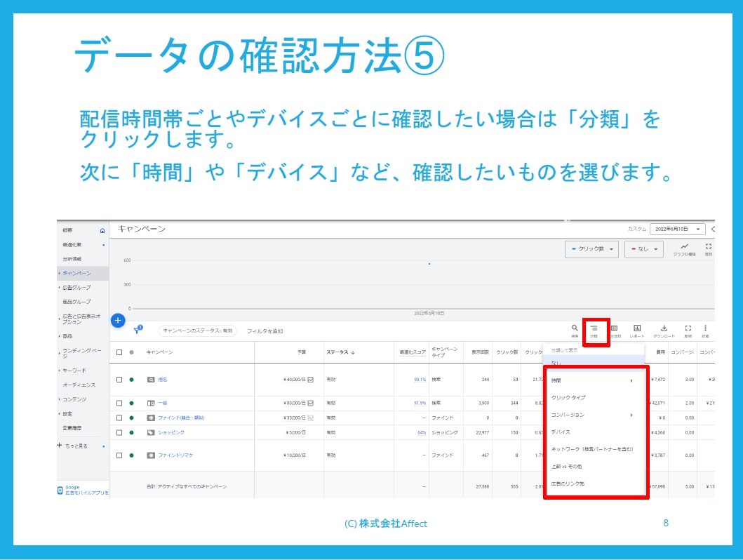
Task: Click the budget chart icon beside ¥40,000/日
Action: point(310,380)
